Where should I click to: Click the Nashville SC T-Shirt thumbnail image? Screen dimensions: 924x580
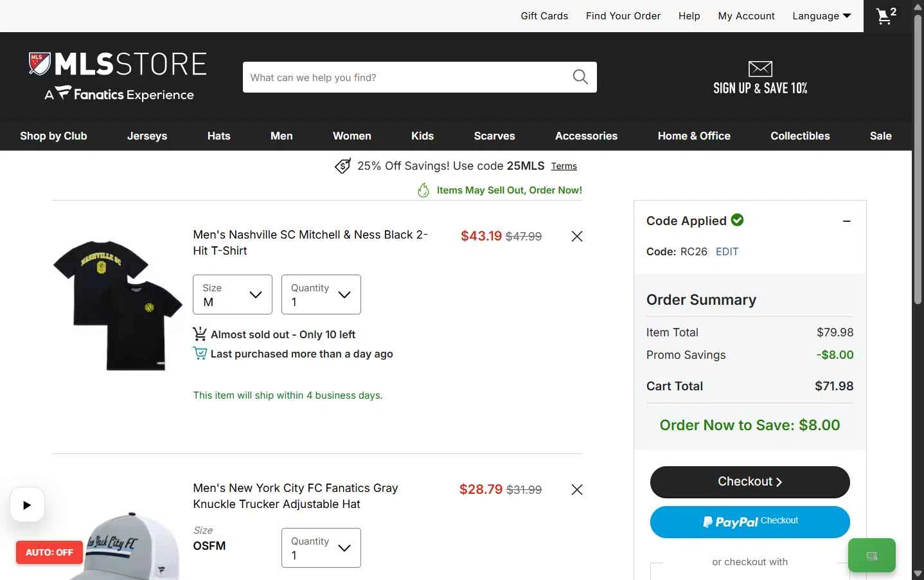click(x=118, y=305)
